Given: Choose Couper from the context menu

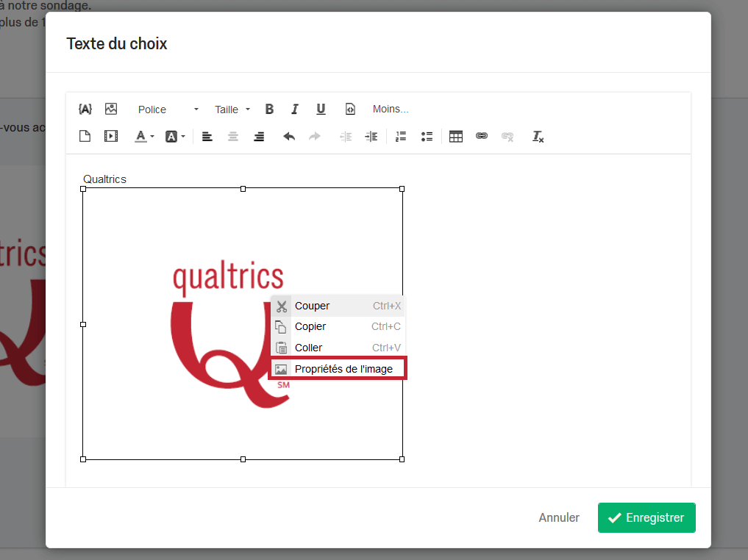Looking at the screenshot, I should [x=338, y=306].
